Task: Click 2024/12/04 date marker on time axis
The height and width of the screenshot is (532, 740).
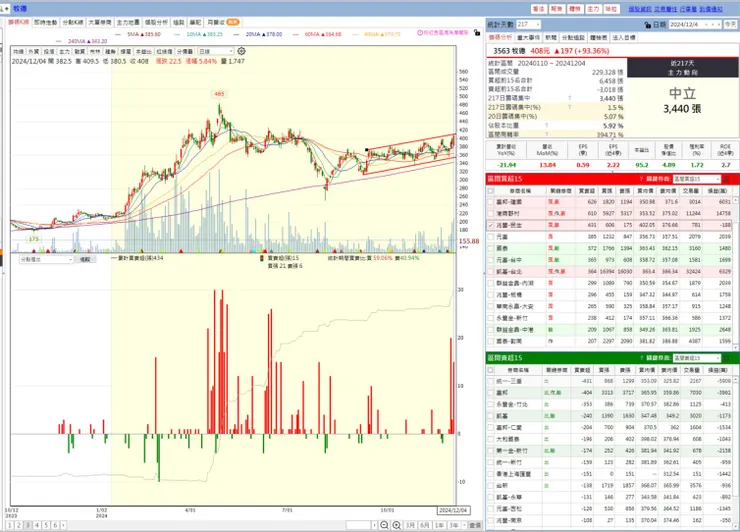Action: click(x=453, y=510)
